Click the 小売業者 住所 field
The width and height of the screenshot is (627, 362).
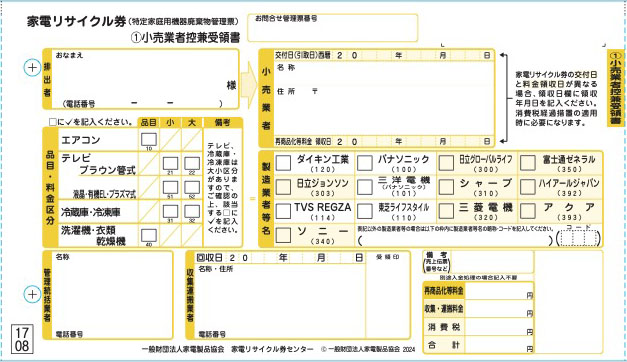pyautogui.click(x=384, y=110)
